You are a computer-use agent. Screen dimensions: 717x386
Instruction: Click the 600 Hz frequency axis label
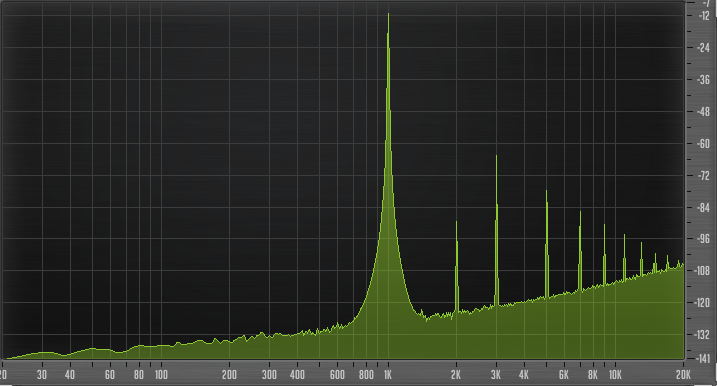(x=337, y=375)
